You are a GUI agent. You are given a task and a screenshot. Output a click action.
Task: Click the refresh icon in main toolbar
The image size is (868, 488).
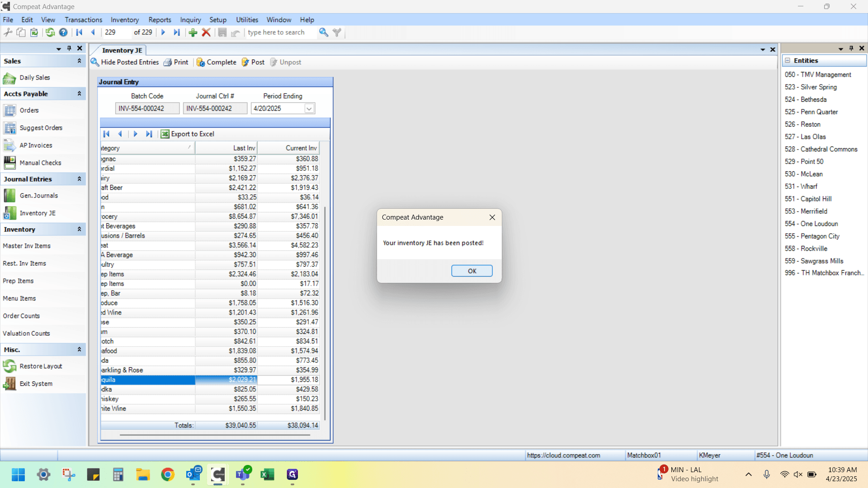pos(50,32)
